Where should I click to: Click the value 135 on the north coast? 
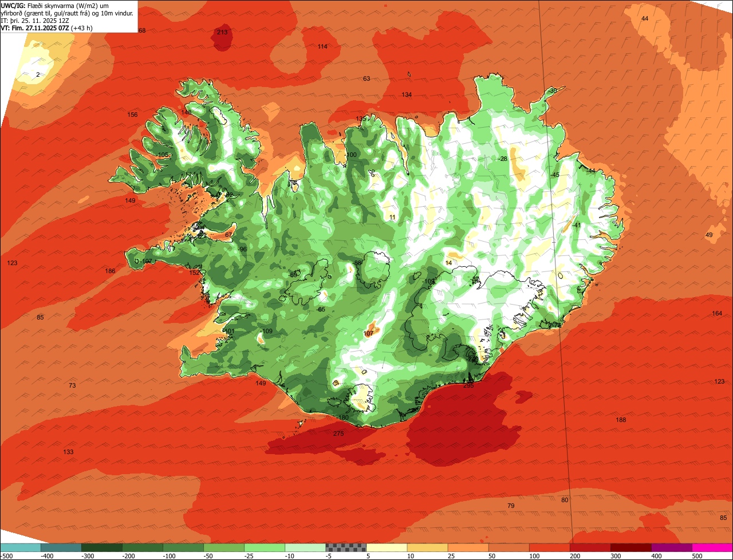tap(361, 119)
